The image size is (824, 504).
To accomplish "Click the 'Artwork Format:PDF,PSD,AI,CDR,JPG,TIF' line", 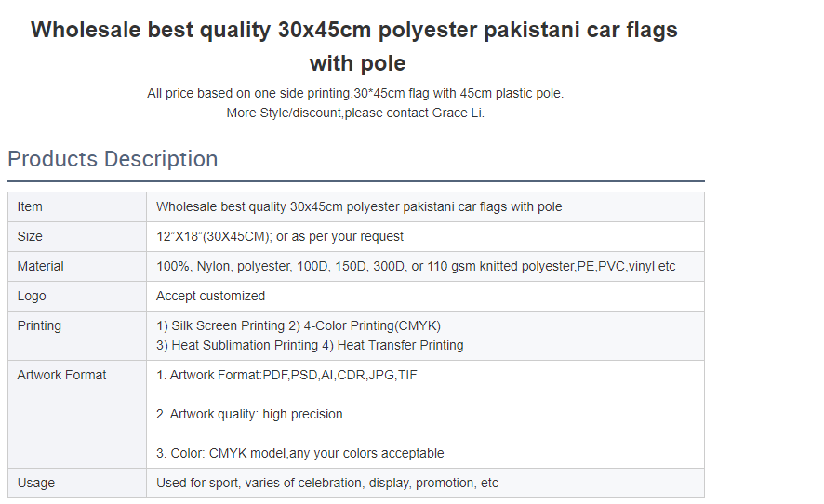I will (287, 375).
